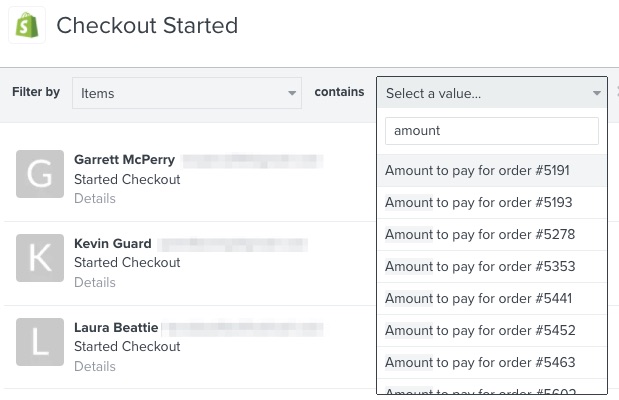The width and height of the screenshot is (619, 400).
Task: Click the search field containing amount
Action: (491, 131)
